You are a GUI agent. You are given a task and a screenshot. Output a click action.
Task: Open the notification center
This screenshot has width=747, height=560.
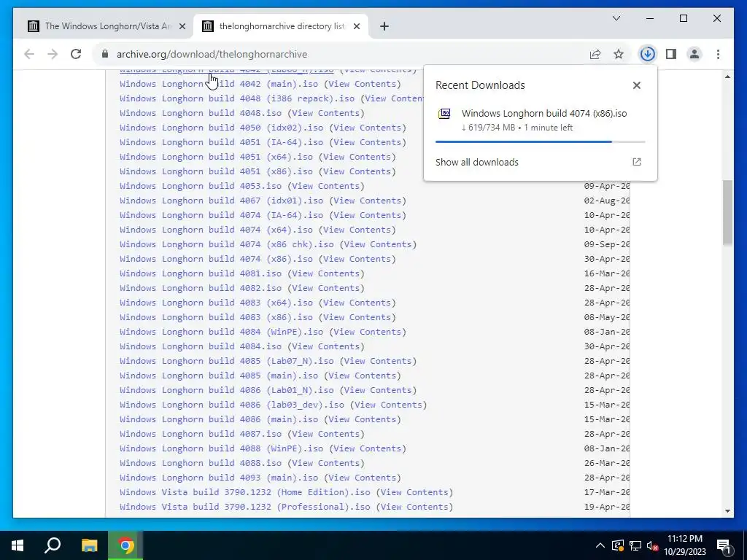724,545
